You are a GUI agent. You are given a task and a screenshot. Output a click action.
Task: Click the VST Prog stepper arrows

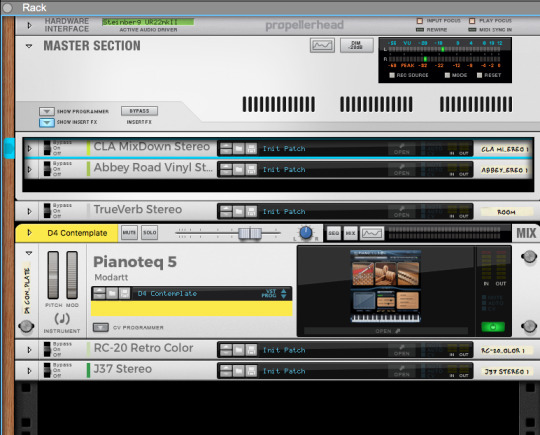point(283,293)
